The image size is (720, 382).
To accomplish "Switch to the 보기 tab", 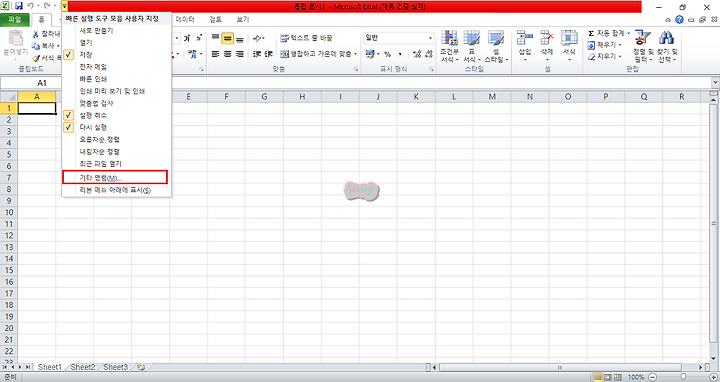I will point(243,19).
